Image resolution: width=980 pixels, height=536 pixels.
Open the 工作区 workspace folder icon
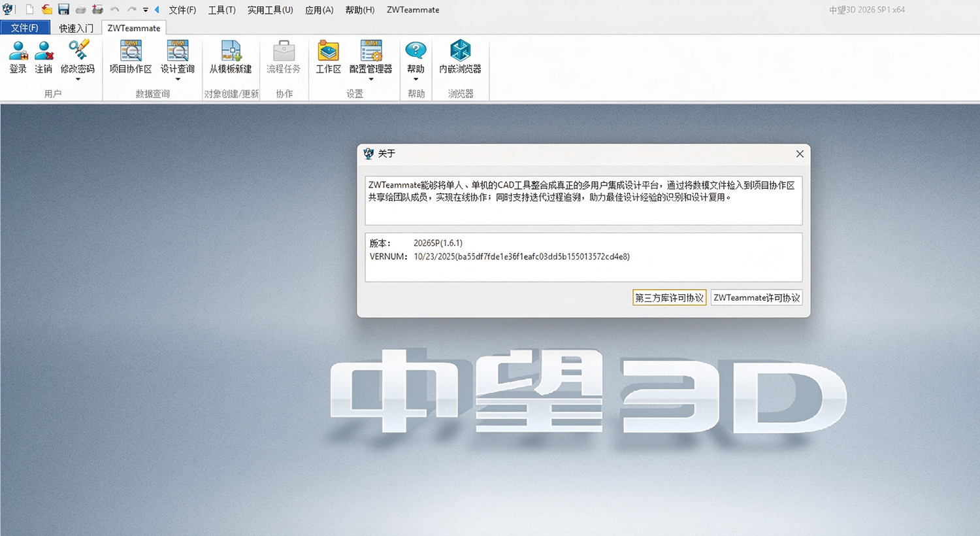coord(329,51)
